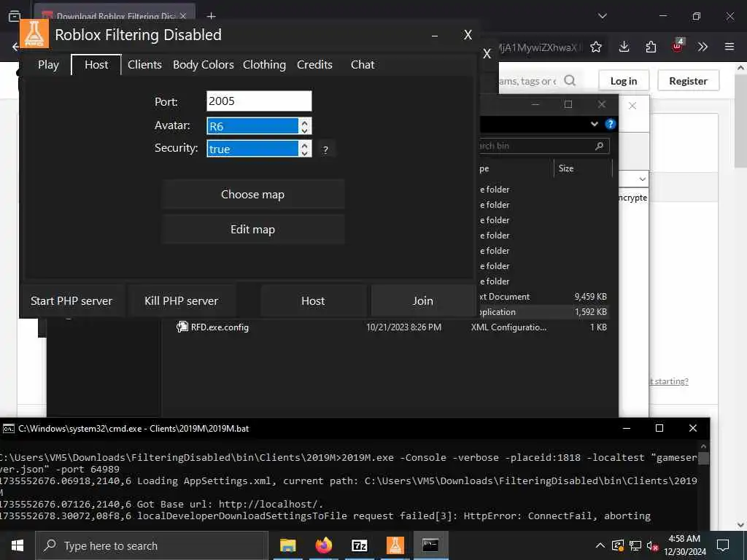Click Start PHP server

coord(71,301)
